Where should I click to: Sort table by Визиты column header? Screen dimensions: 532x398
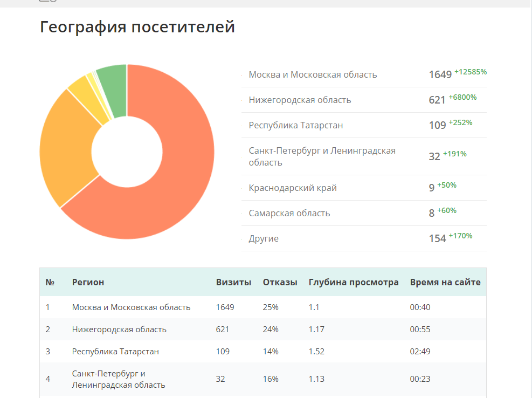click(233, 282)
